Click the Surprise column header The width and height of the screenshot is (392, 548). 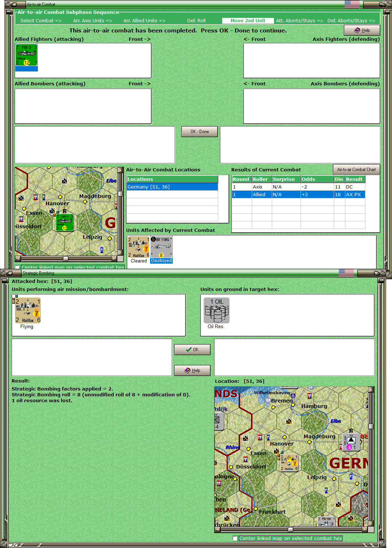(x=286, y=179)
